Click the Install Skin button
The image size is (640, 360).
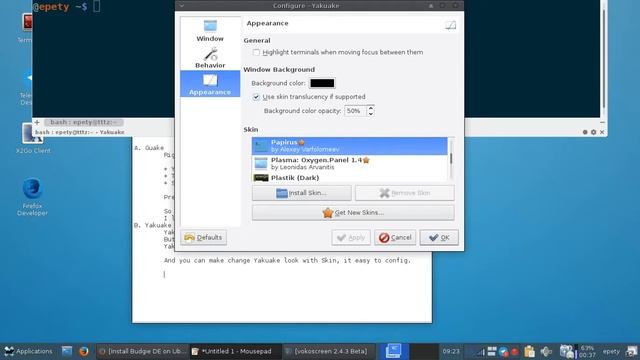pos(302,193)
